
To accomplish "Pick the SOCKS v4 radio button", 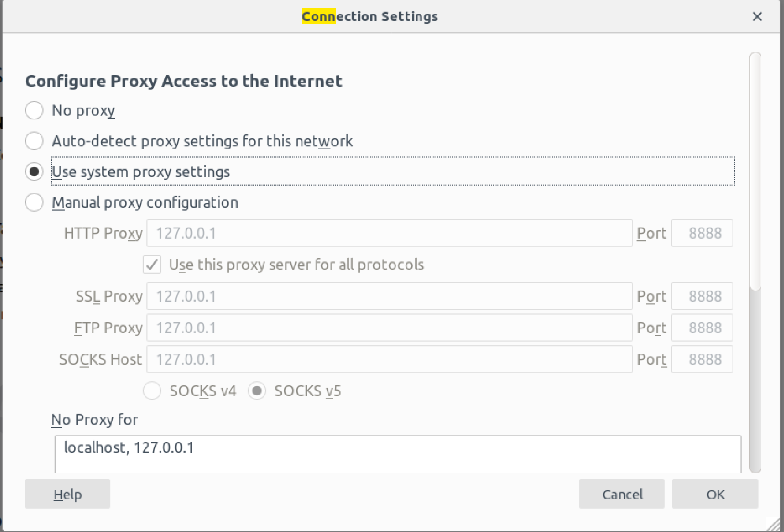I will (x=152, y=391).
